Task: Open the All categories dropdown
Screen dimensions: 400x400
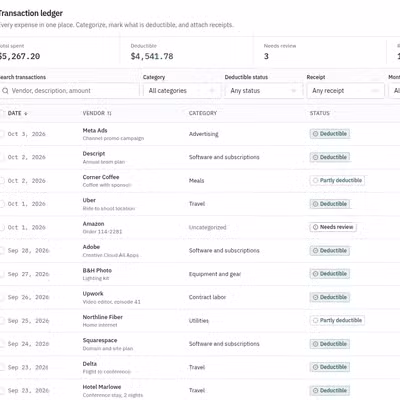Action: (182, 91)
